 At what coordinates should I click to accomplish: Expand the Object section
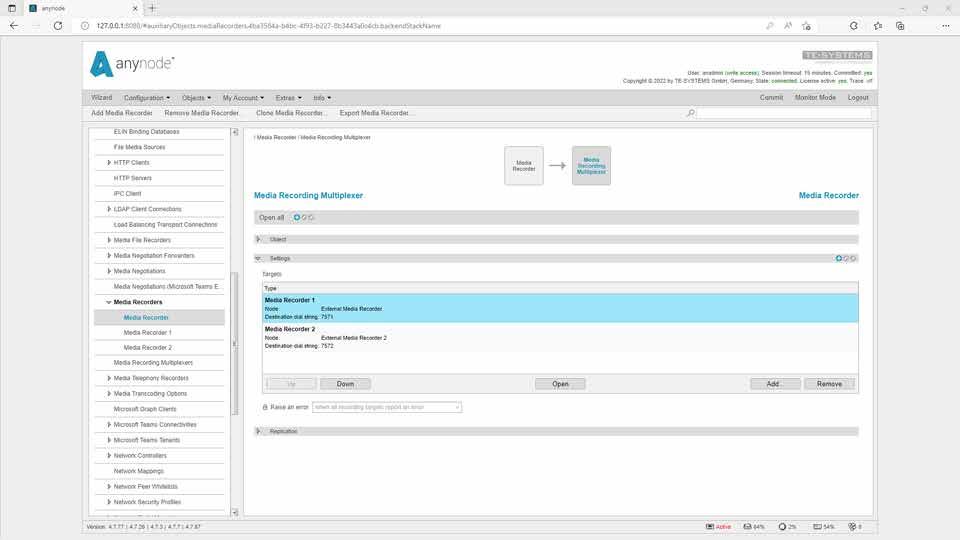pos(258,239)
